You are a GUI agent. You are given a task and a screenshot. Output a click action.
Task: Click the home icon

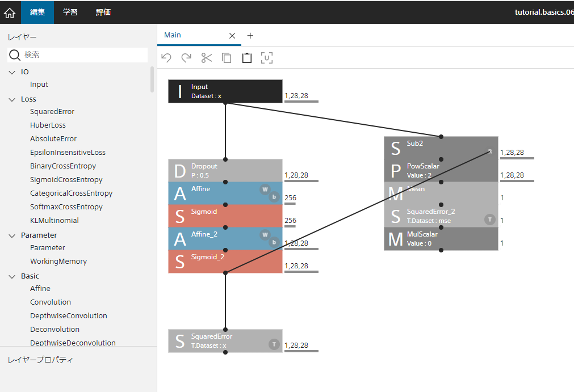coord(10,12)
